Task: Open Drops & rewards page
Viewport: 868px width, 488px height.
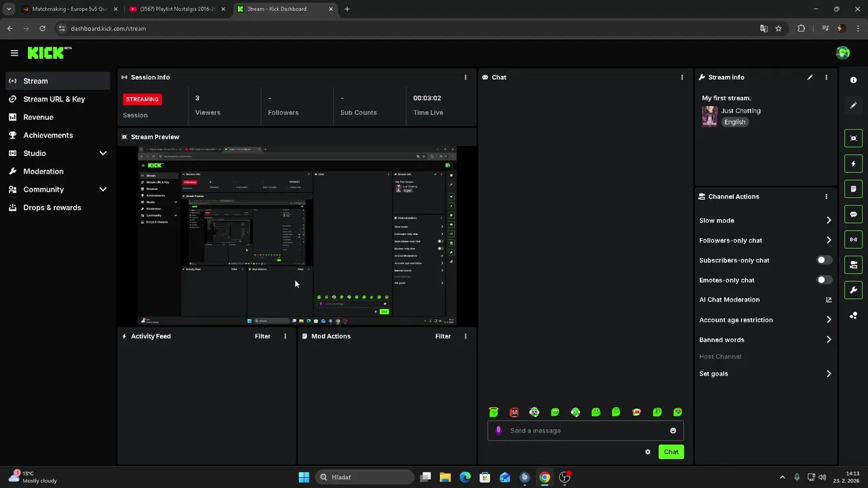Action: click(58, 207)
